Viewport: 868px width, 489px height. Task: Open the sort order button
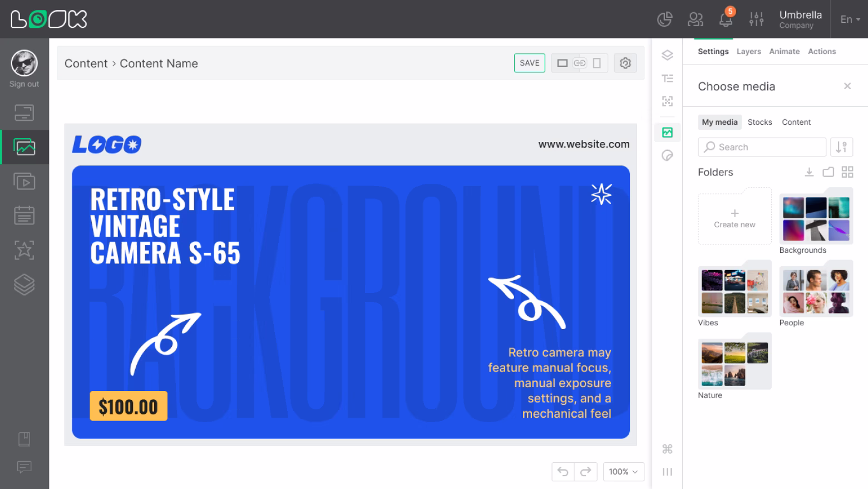pyautogui.click(x=841, y=147)
